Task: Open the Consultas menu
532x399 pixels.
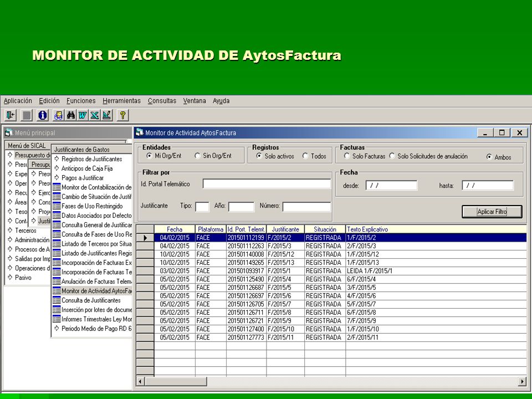Action: 162,101
